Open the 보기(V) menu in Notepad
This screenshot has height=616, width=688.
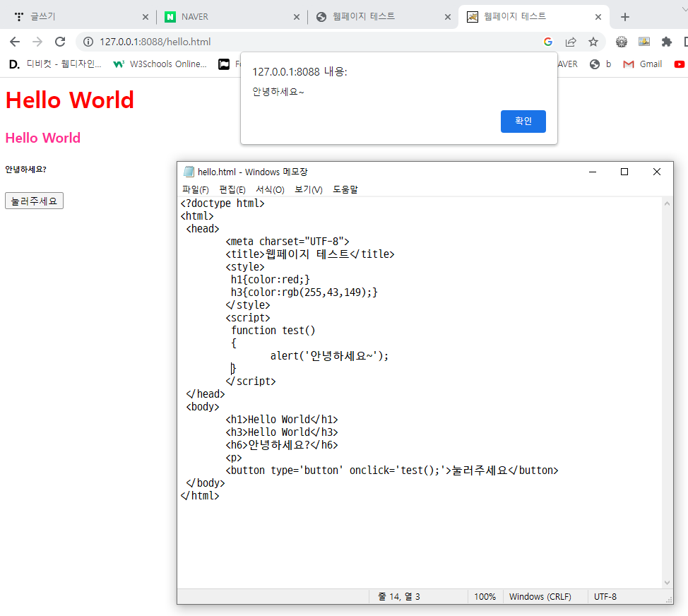[x=309, y=189]
